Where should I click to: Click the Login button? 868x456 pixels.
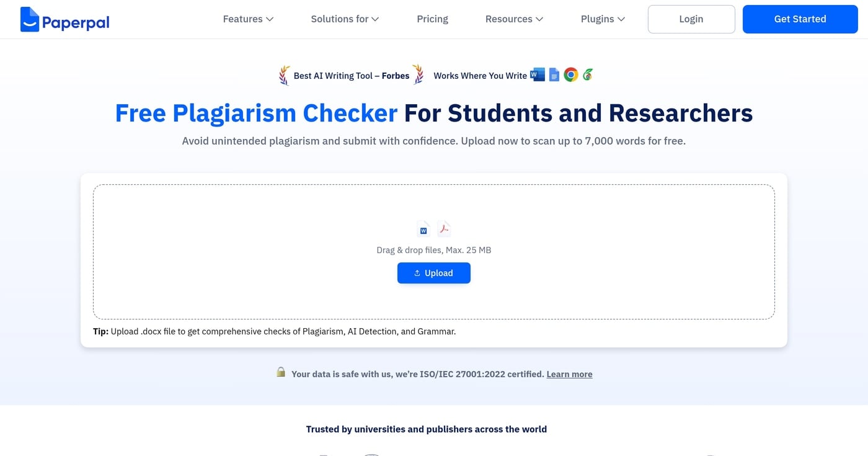[x=691, y=19]
